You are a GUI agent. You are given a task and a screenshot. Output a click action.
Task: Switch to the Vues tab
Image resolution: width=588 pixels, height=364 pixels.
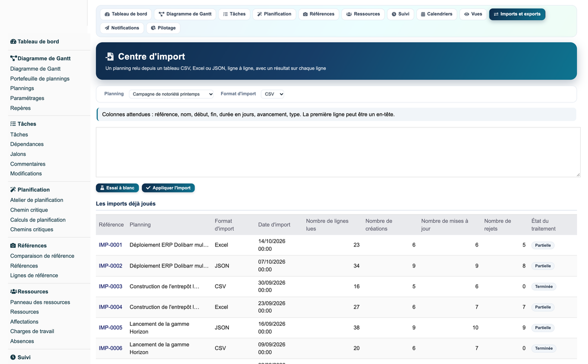pyautogui.click(x=473, y=14)
